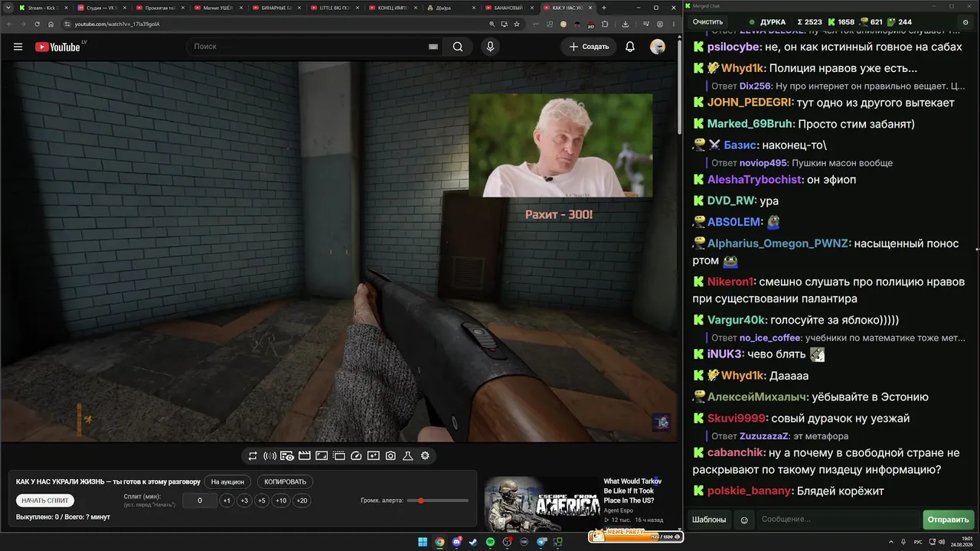This screenshot has width=980, height=551.
Task: Open Steam from the taskbar
Action: point(474,542)
